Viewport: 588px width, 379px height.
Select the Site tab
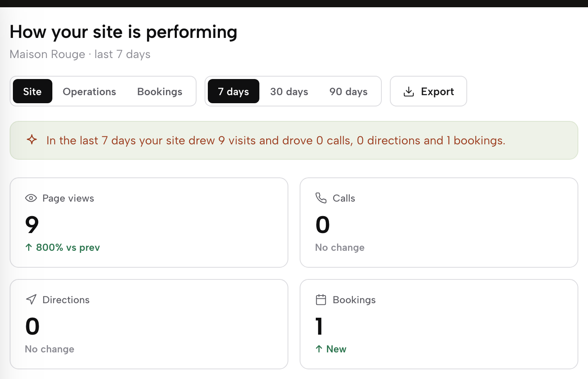(33, 91)
